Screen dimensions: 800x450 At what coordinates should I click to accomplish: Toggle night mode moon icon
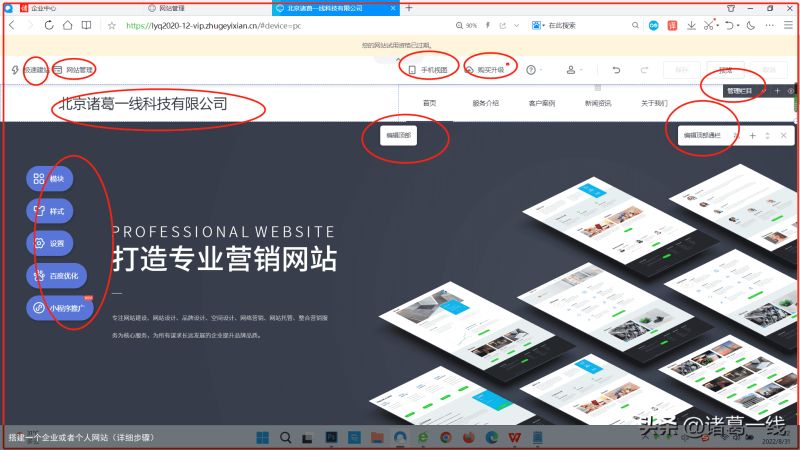click(751, 25)
